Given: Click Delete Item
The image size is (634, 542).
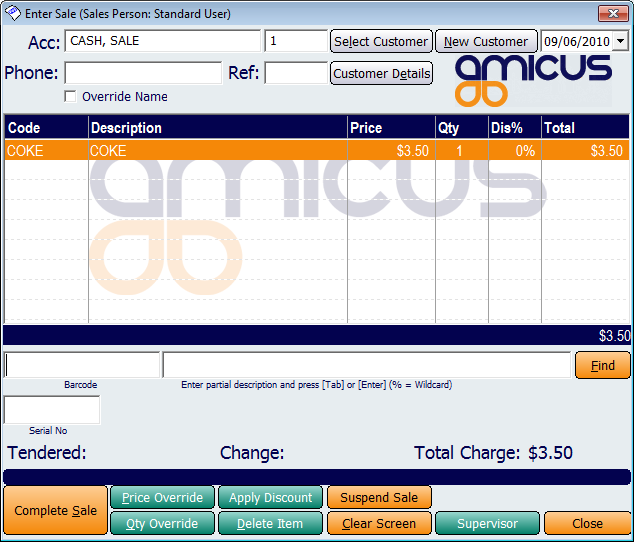Looking at the screenshot, I should point(271,523).
